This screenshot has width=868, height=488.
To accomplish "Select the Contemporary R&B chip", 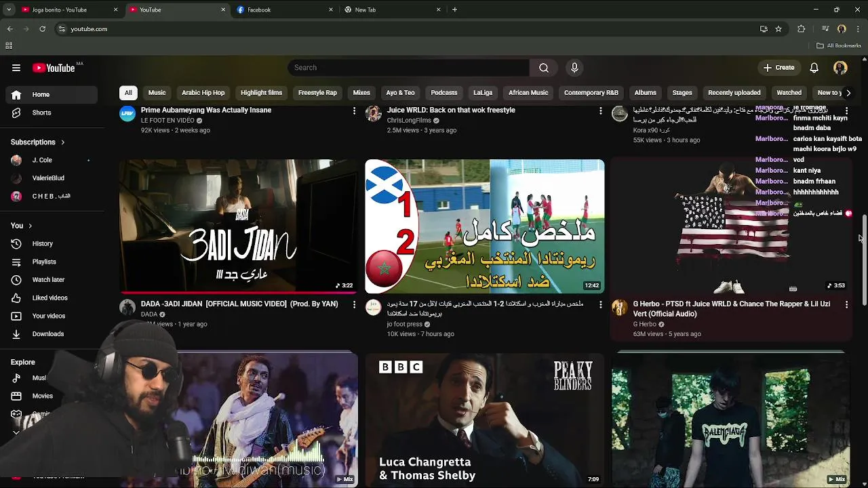I will (591, 93).
